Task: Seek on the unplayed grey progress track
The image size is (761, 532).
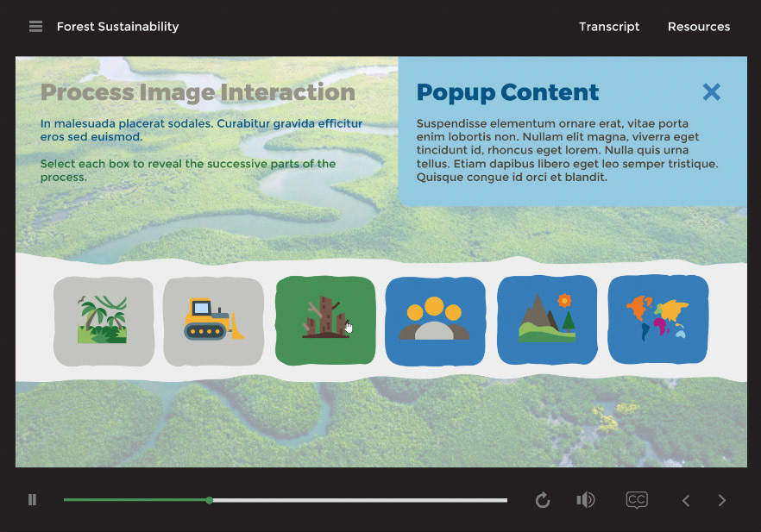Action: point(360,500)
